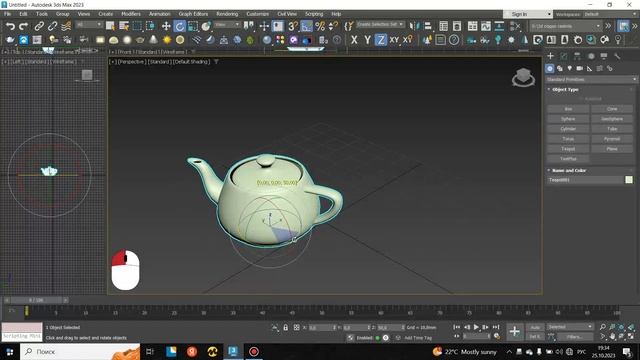Click the Sphere primitive button
Viewport: 640px width, 360px height.
coord(568,119)
